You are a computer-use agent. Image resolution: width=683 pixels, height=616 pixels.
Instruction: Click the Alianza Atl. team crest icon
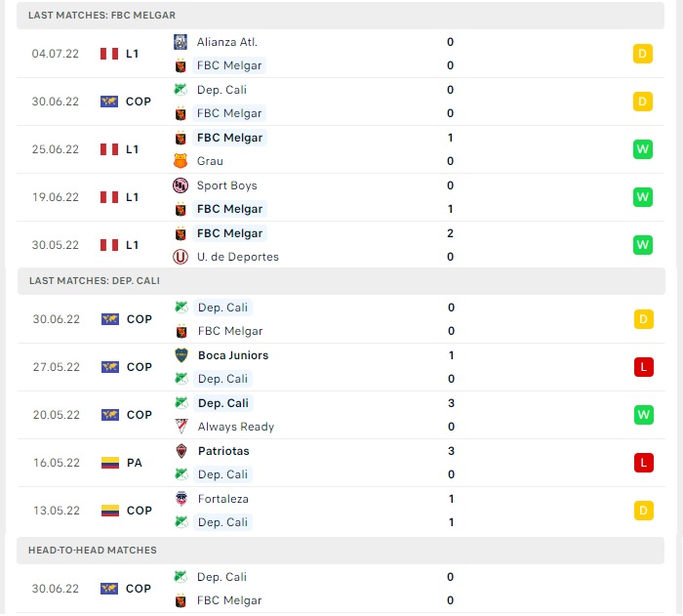pyautogui.click(x=181, y=42)
